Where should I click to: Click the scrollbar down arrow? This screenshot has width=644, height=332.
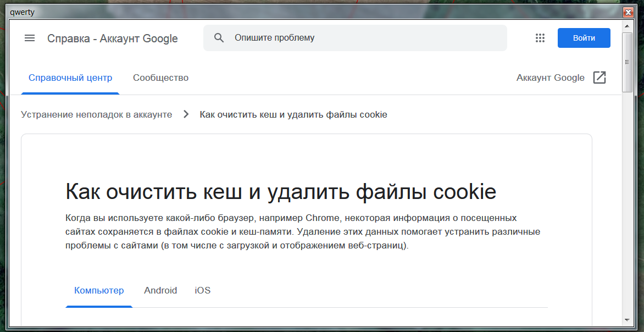click(x=627, y=320)
